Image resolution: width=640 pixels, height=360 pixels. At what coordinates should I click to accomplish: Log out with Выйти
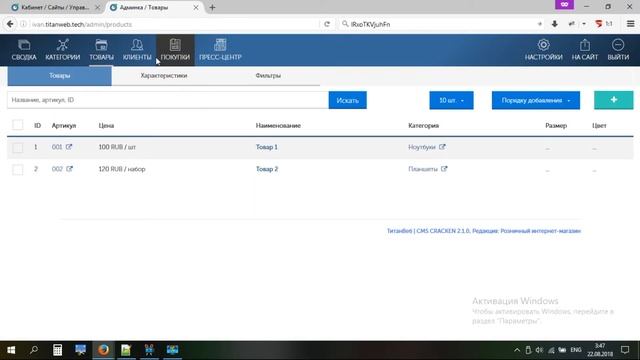coord(618,50)
